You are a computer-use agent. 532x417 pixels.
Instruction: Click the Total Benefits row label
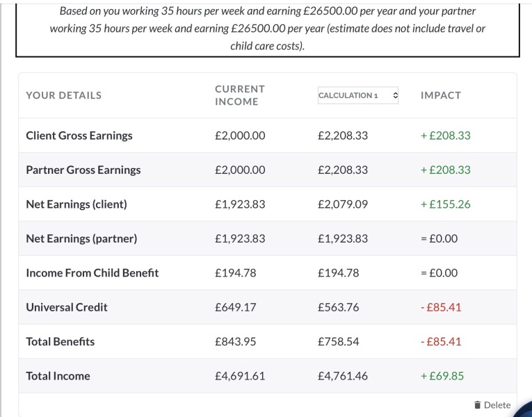(x=60, y=341)
